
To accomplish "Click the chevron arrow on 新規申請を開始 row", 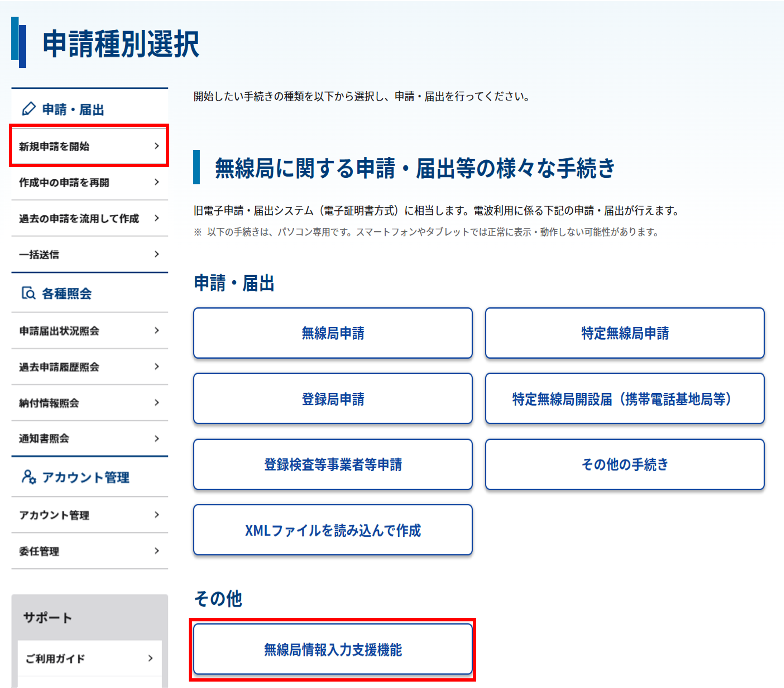I will click(x=156, y=146).
